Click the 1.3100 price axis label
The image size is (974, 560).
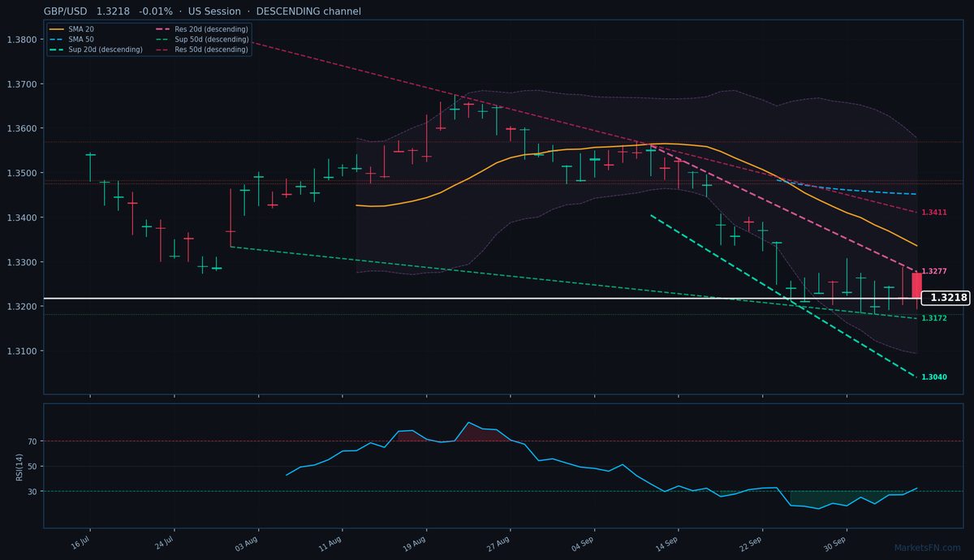pos(21,351)
